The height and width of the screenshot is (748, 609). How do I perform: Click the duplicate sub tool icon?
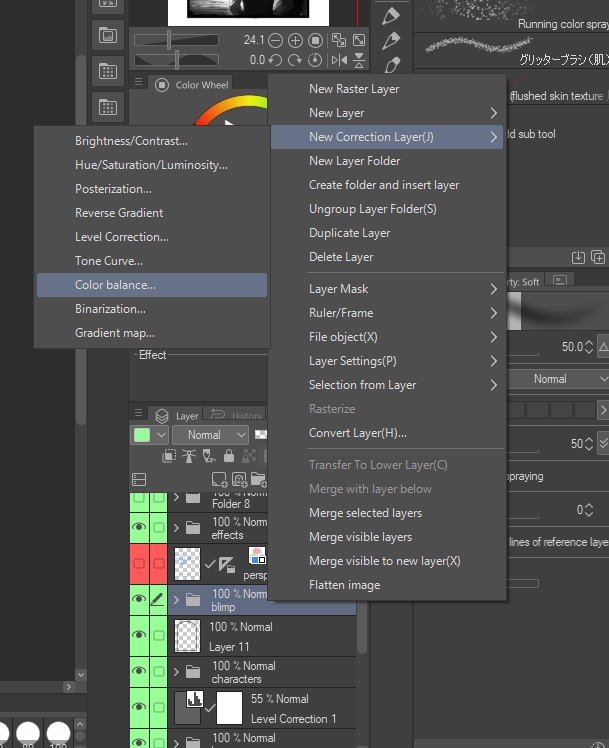(598, 258)
